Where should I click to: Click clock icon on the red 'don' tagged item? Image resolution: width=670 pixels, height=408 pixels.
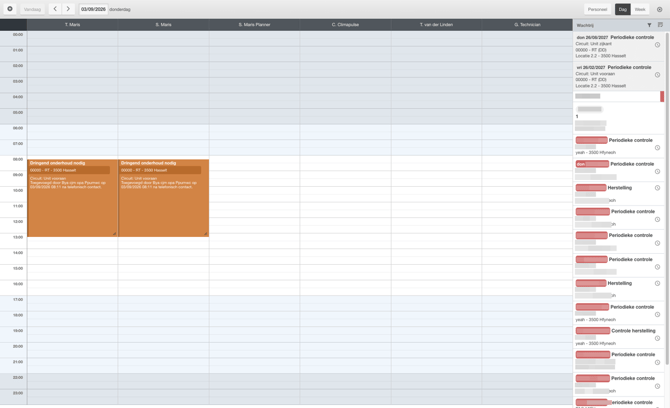pyautogui.click(x=657, y=171)
